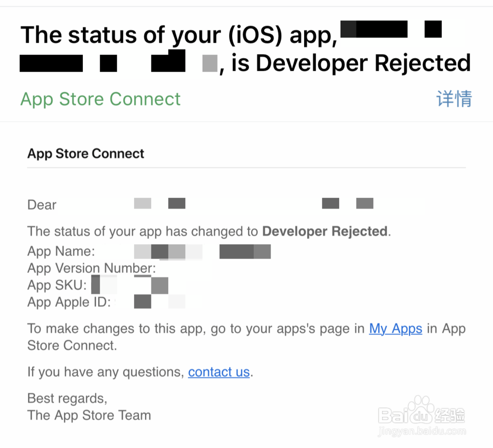Open the My Apps link

click(x=395, y=329)
